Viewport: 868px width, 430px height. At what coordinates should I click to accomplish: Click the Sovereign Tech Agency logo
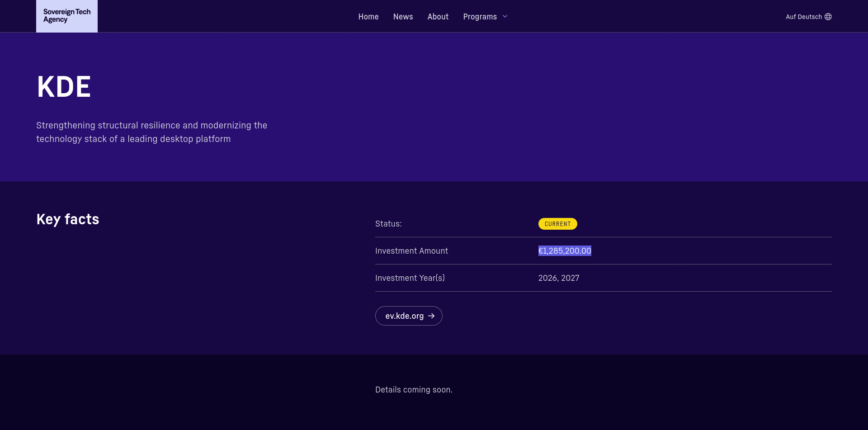(67, 16)
